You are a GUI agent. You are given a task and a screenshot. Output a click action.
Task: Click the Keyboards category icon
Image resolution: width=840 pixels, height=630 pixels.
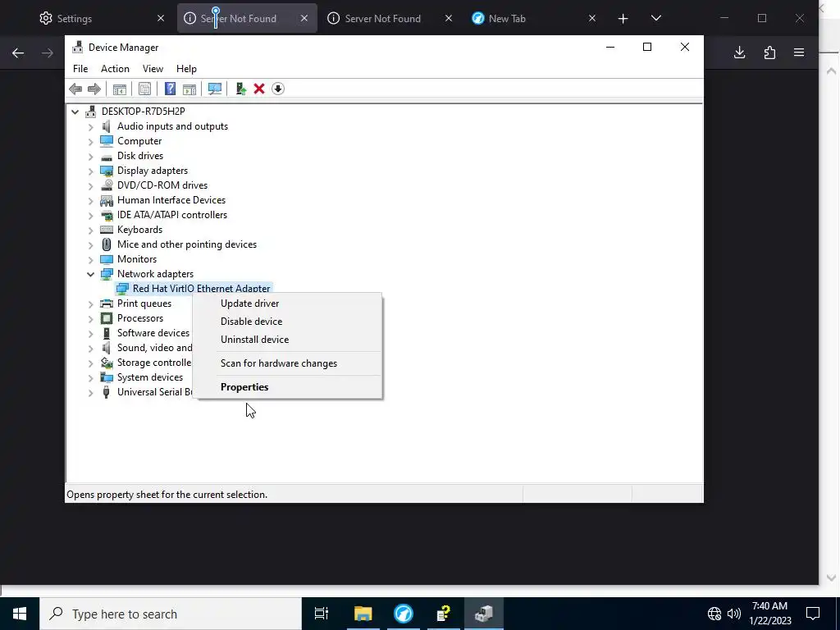107,230
